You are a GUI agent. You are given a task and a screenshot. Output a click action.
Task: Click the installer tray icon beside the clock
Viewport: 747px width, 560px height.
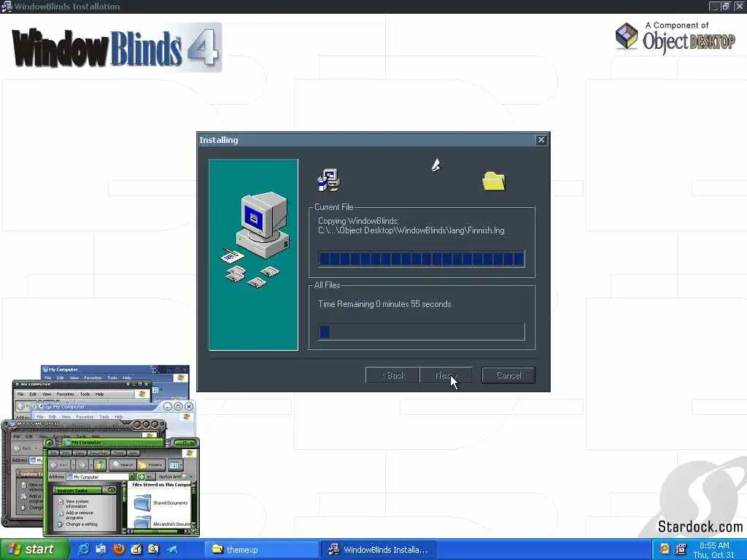[681, 548]
